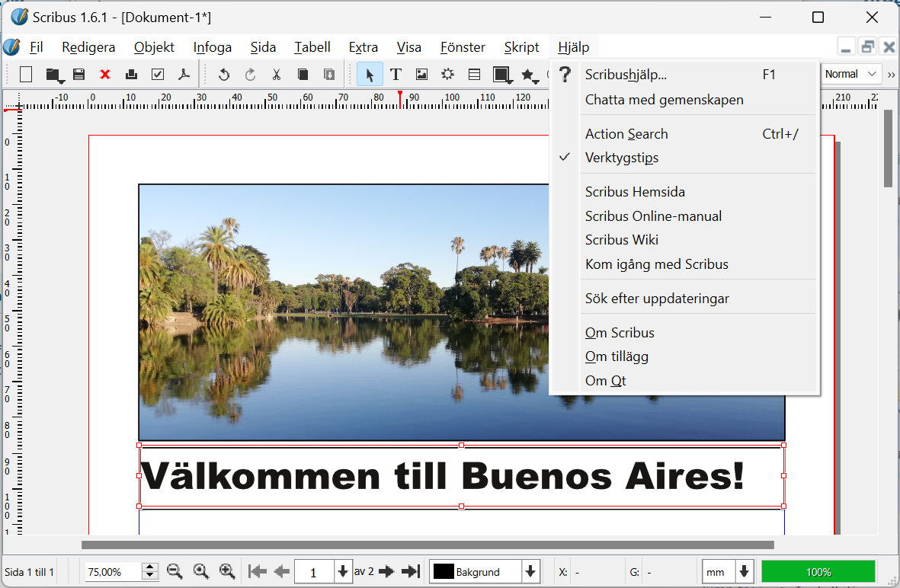The image size is (900, 588).
Task: Activate the selection arrow tool
Action: tap(370, 75)
